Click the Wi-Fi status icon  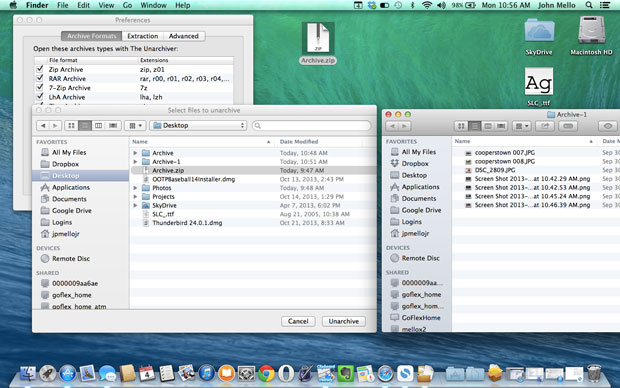pyautogui.click(x=427, y=5)
